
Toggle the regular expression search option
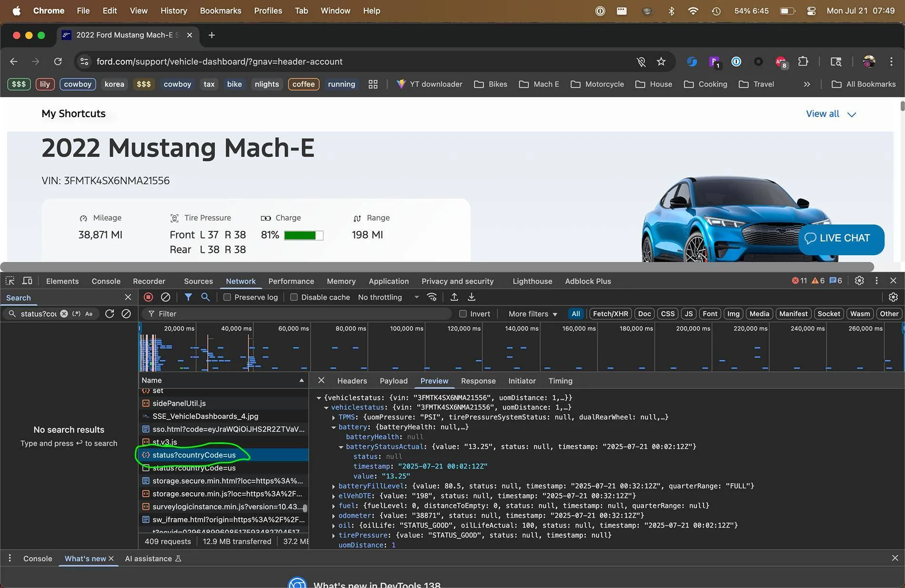pyautogui.click(x=76, y=314)
